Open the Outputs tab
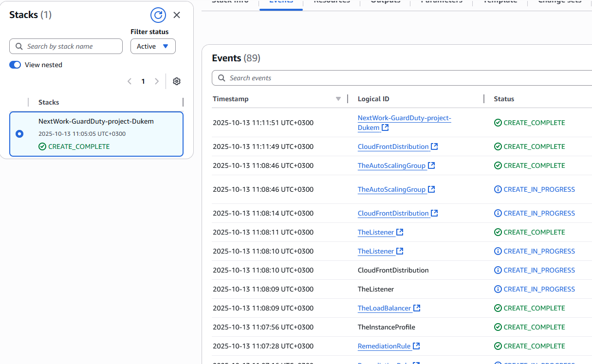Image resolution: width=592 pixels, height=364 pixels. (385, 1)
